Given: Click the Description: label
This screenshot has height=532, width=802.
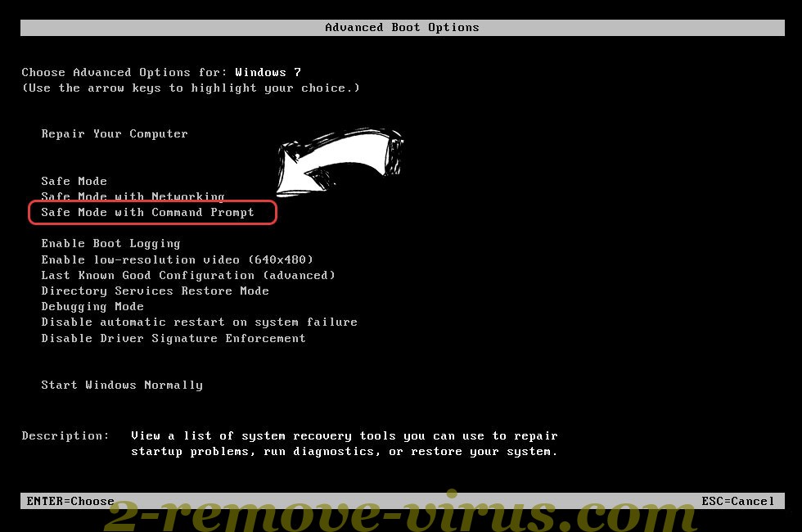Looking at the screenshot, I should (x=65, y=435).
